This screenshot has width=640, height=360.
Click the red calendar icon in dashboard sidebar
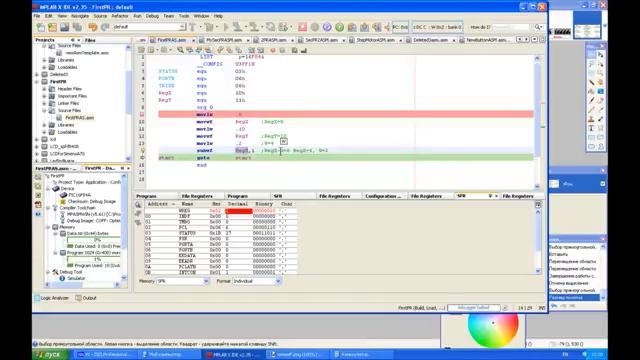(38, 204)
